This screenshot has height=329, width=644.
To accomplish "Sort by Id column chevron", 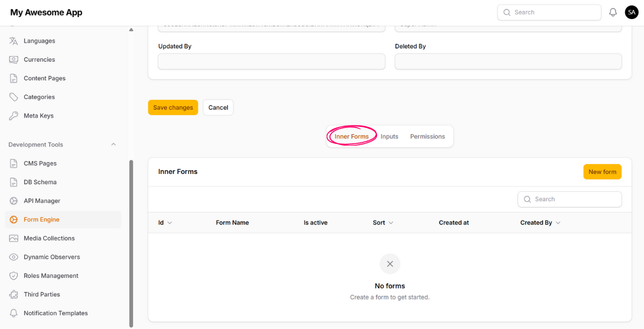I will click(x=170, y=223).
